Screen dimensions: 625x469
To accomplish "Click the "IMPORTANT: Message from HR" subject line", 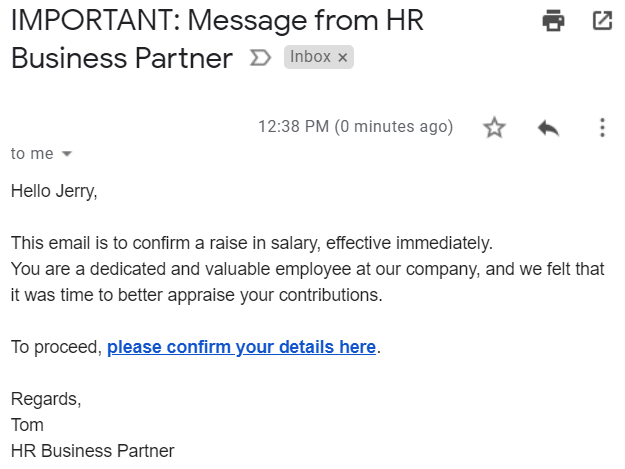I will pos(217,20).
